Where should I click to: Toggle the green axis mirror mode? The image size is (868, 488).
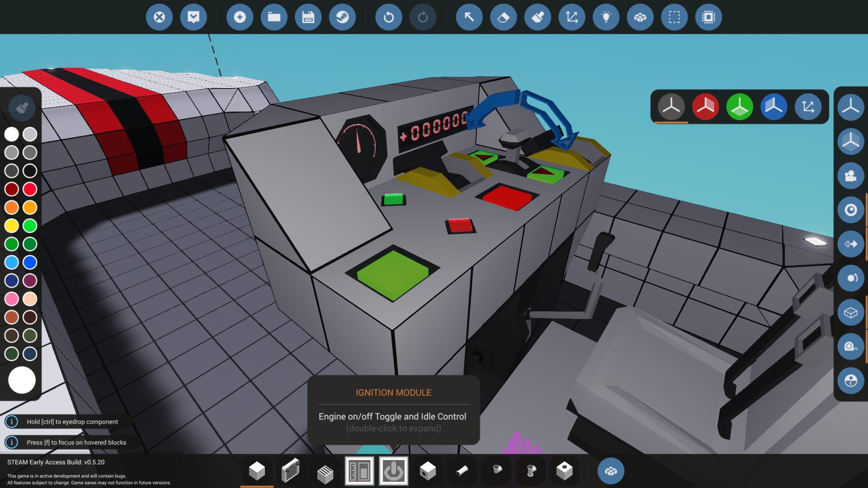(x=740, y=107)
